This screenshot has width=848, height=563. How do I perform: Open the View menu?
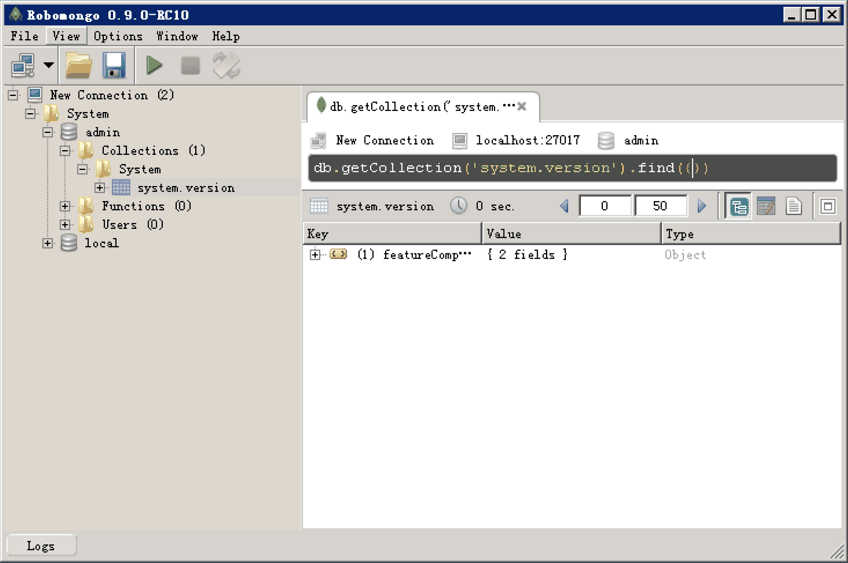pyautogui.click(x=66, y=36)
